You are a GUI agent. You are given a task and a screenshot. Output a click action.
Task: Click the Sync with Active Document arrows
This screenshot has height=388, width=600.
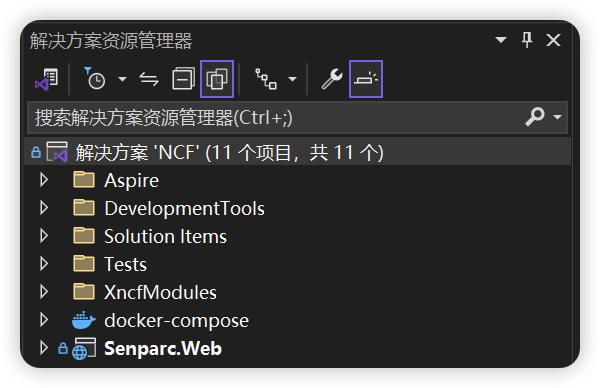149,79
